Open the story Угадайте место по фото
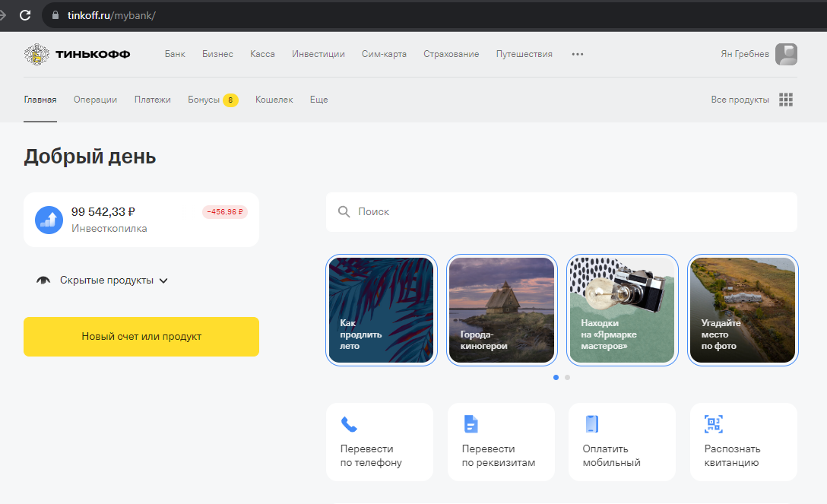 click(x=743, y=310)
